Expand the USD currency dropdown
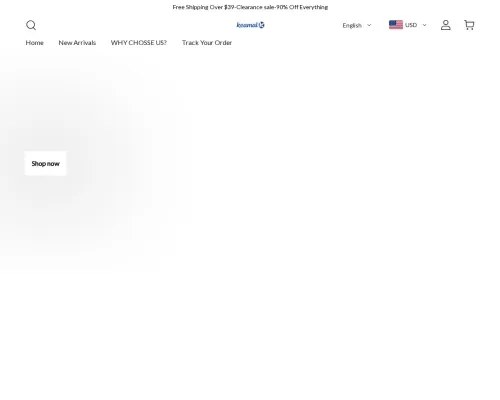Viewport: 500px width, 400px height. point(416,25)
